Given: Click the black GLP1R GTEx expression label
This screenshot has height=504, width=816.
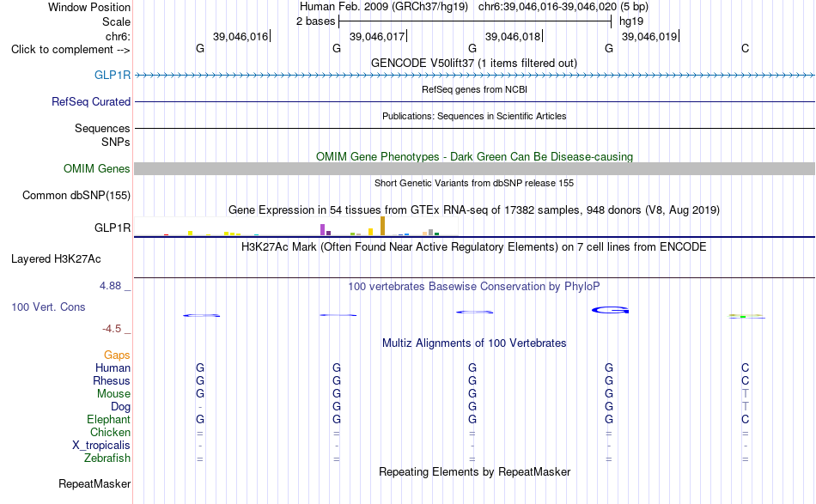Looking at the screenshot, I should (x=113, y=228).
